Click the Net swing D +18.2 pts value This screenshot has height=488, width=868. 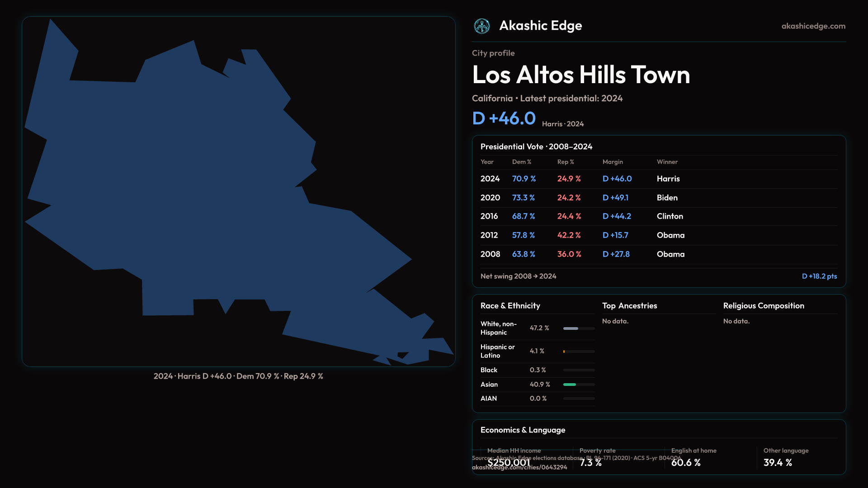[819, 276]
